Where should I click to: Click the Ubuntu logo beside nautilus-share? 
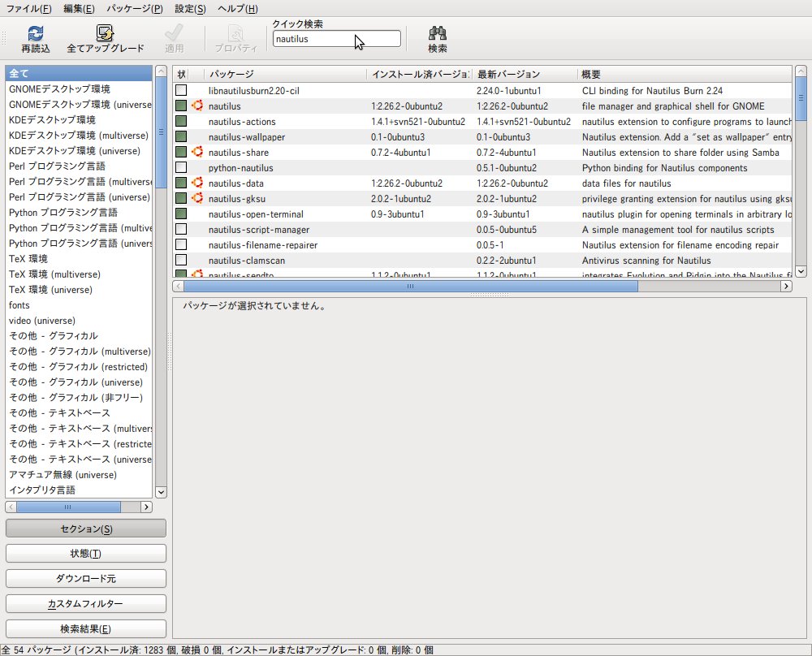click(197, 152)
